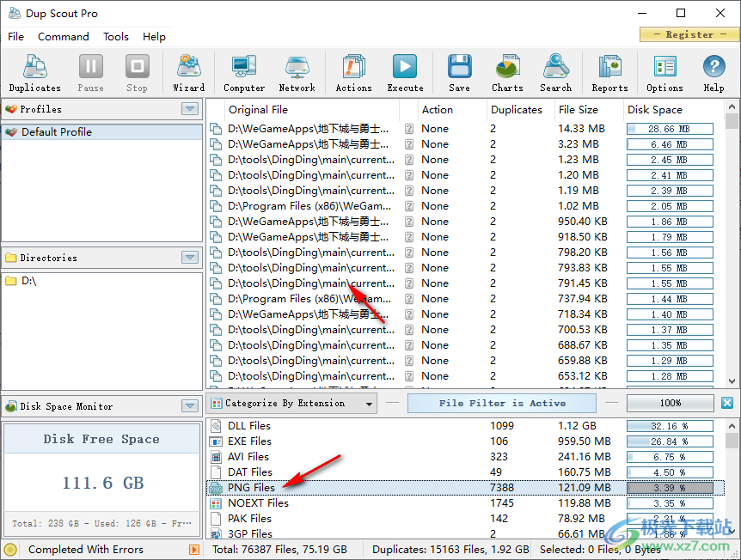Start a Duplicates search from the toolbar
Image resolution: width=741 pixels, height=560 pixels.
(34, 73)
